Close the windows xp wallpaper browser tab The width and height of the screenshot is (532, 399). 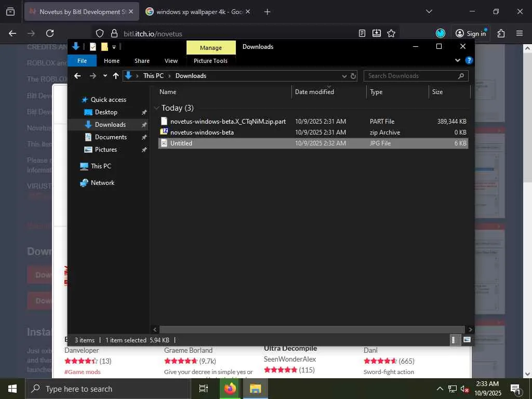(x=248, y=12)
